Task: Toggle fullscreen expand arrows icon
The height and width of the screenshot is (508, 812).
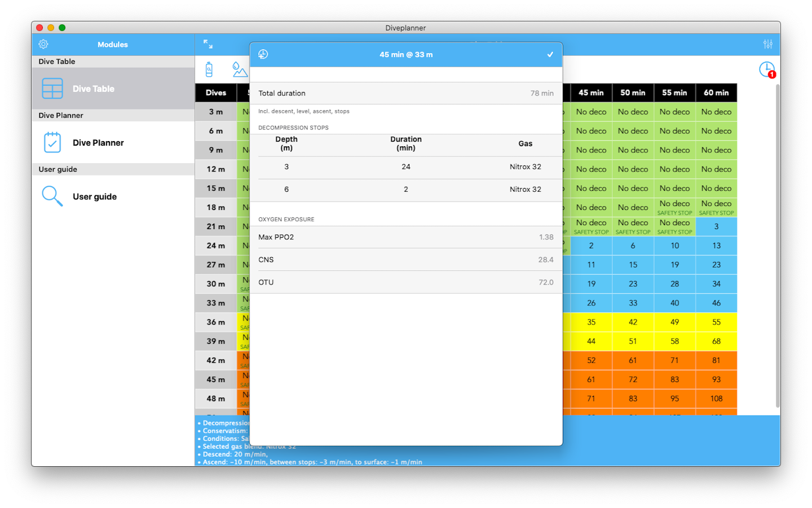Action: point(208,44)
